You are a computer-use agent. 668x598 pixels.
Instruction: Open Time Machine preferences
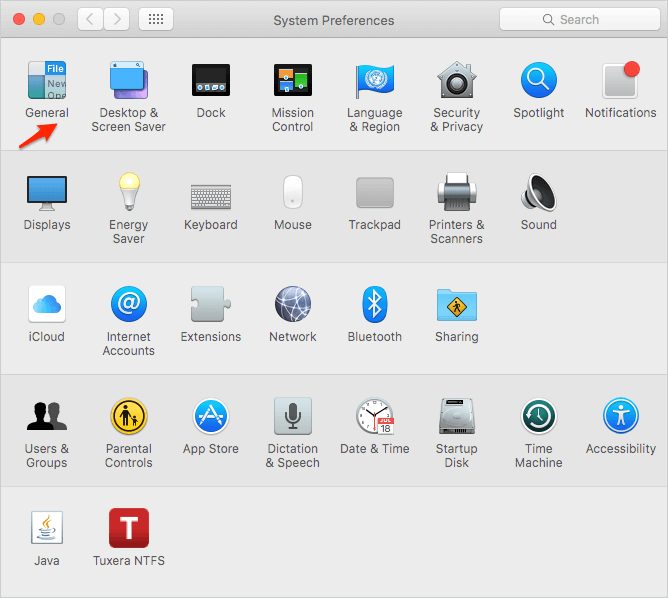(x=538, y=416)
